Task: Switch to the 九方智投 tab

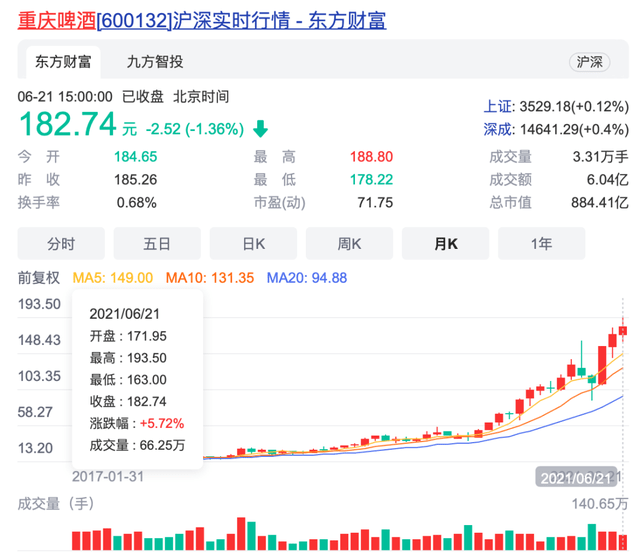Action: (x=155, y=62)
